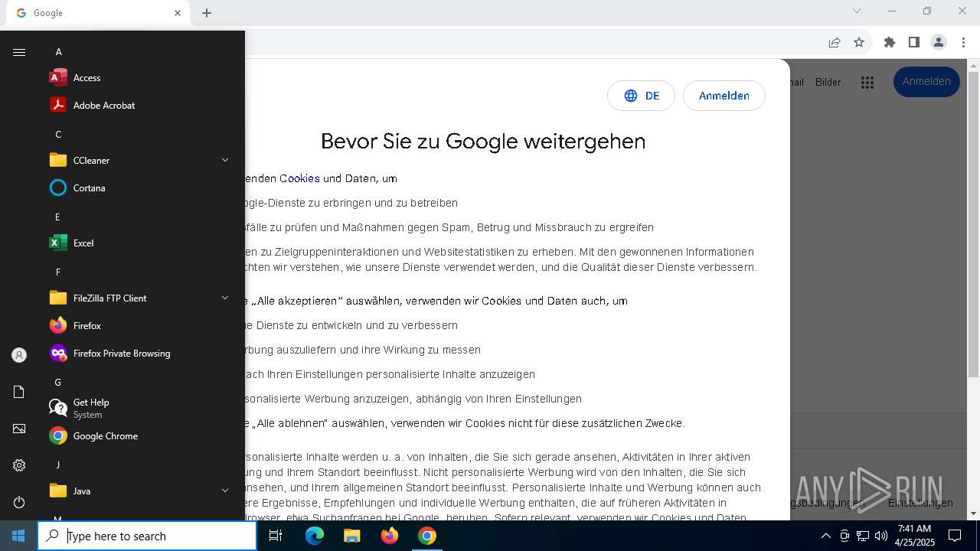
Task: Open File Explorer from taskbar
Action: 351,536
